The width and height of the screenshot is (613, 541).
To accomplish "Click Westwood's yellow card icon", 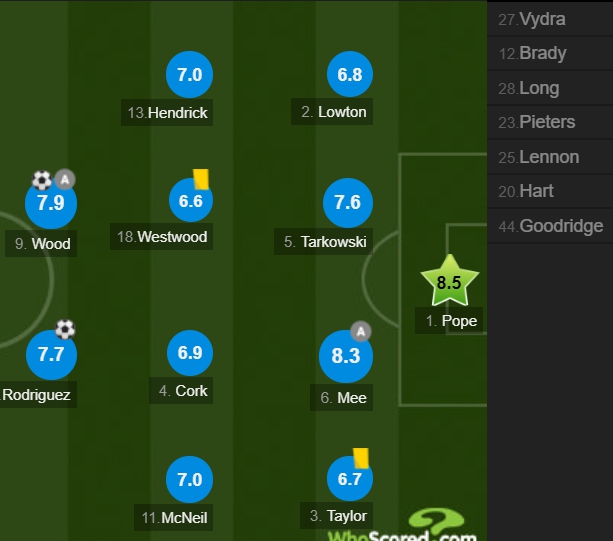I will [x=201, y=179].
